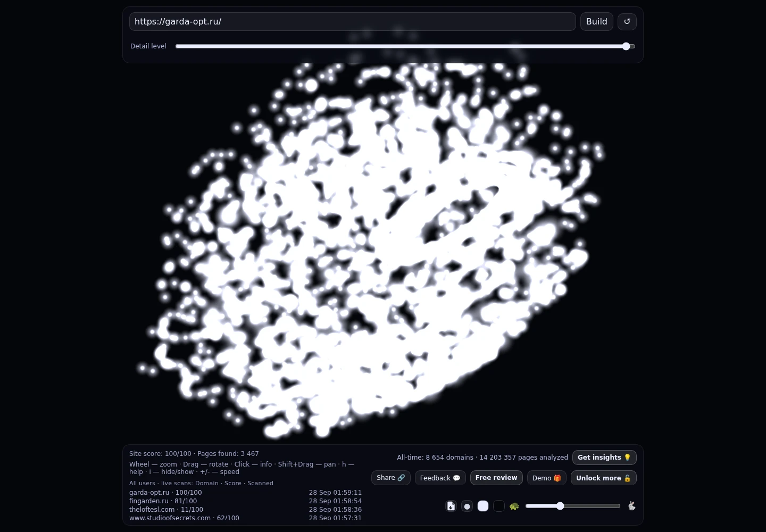
Task: Click the Site score: 100/100 text
Action: coord(160,454)
